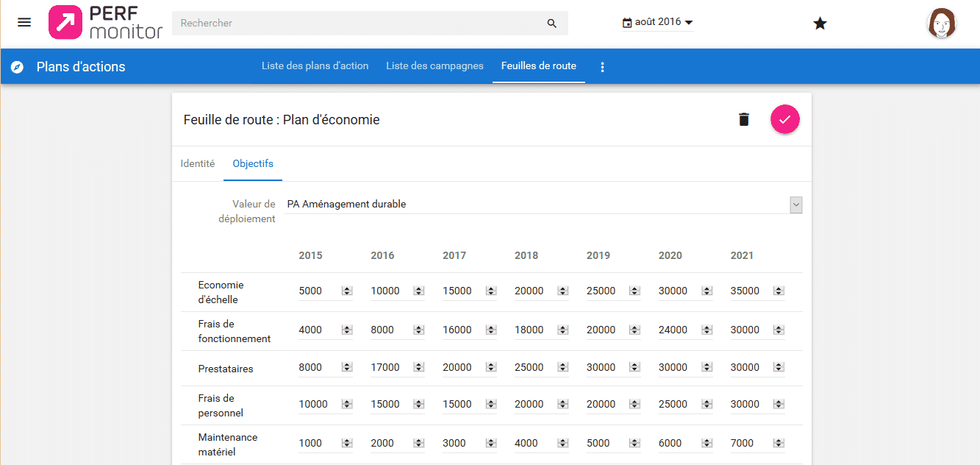The width and height of the screenshot is (980, 465).
Task: Adjust stepper for Economie d'échelle 2015
Action: pos(347,291)
